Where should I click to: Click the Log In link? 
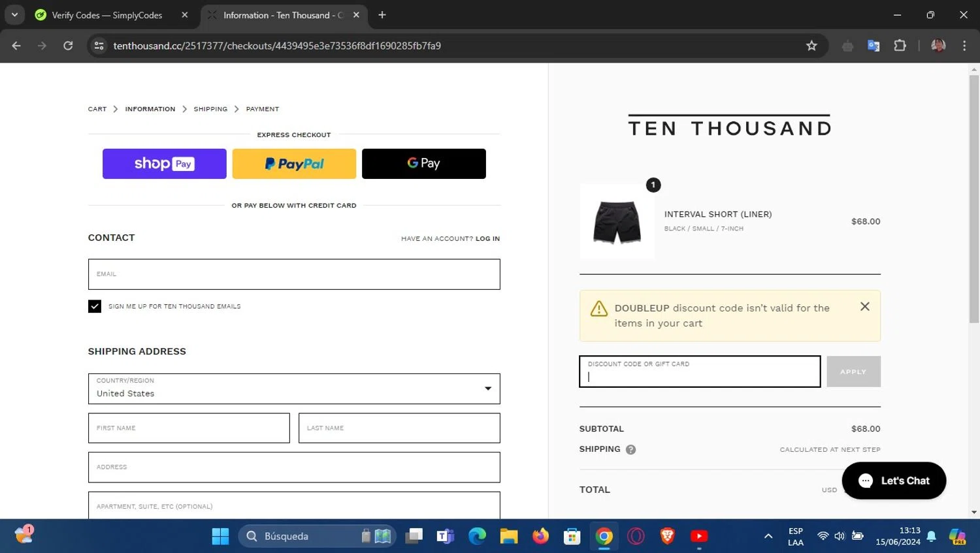[487, 239]
